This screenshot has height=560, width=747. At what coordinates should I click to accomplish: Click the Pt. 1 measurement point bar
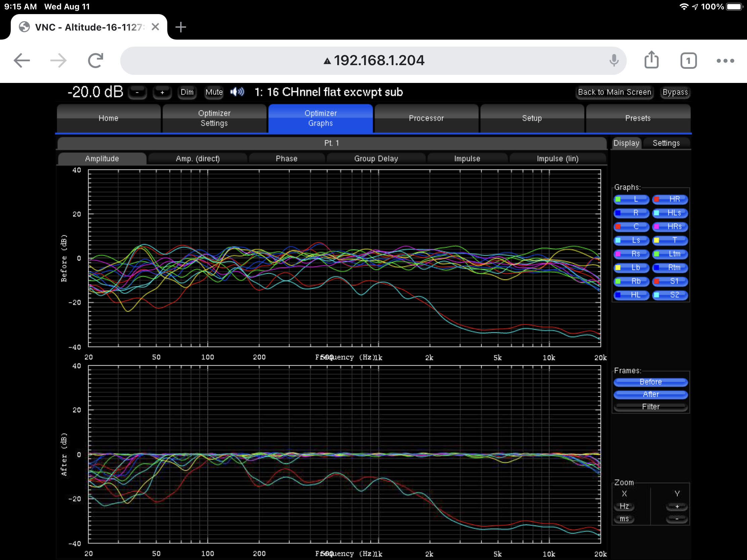pyautogui.click(x=332, y=143)
